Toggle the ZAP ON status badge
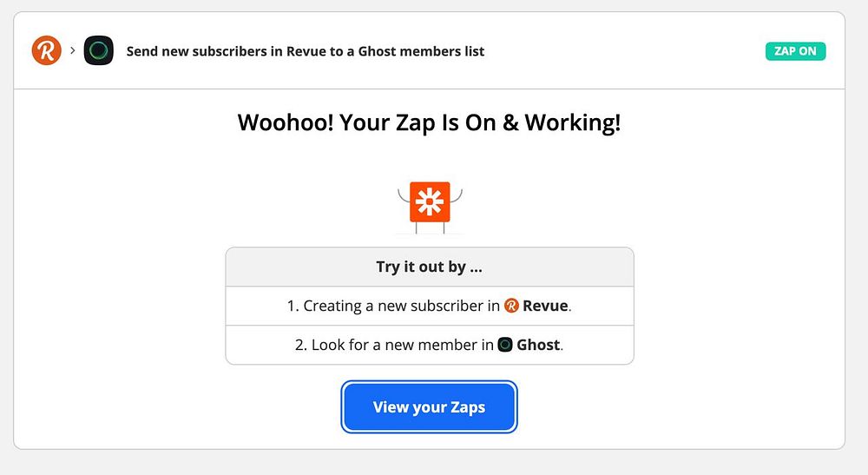The height and width of the screenshot is (475, 868). point(795,51)
